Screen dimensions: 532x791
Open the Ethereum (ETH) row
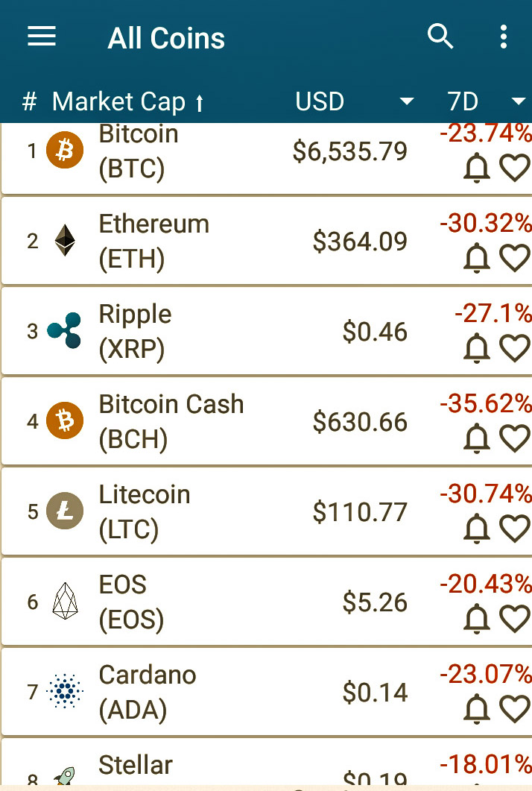(x=267, y=241)
